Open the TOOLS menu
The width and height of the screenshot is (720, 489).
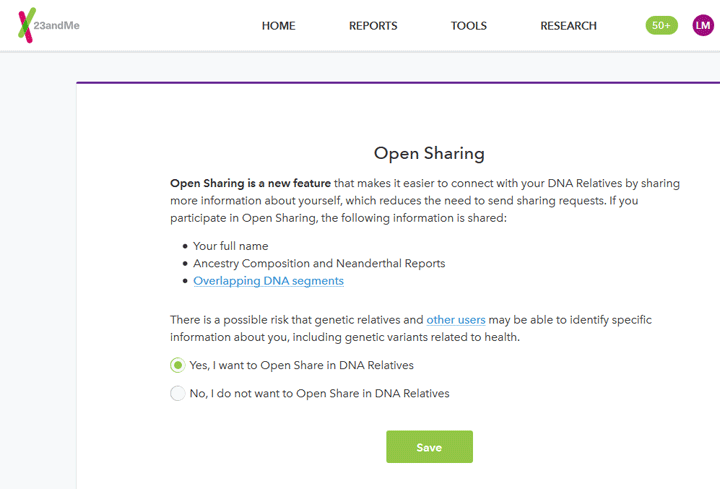468,26
